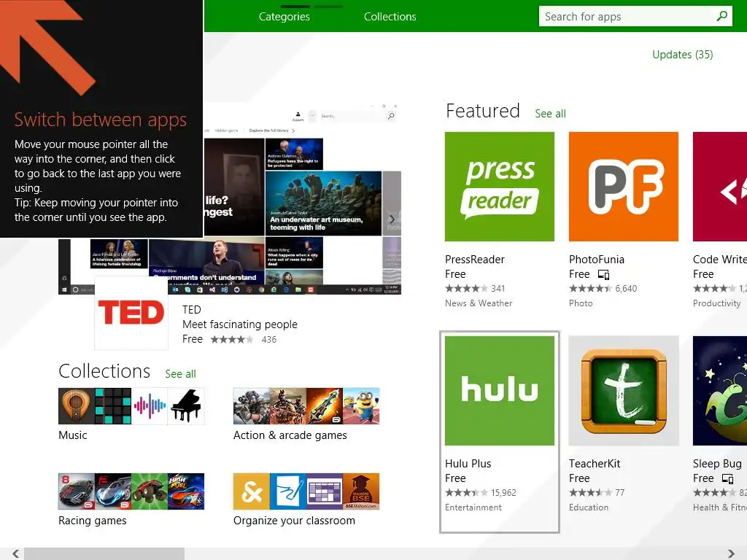Open the BSE graduate cap app icon

click(361, 491)
